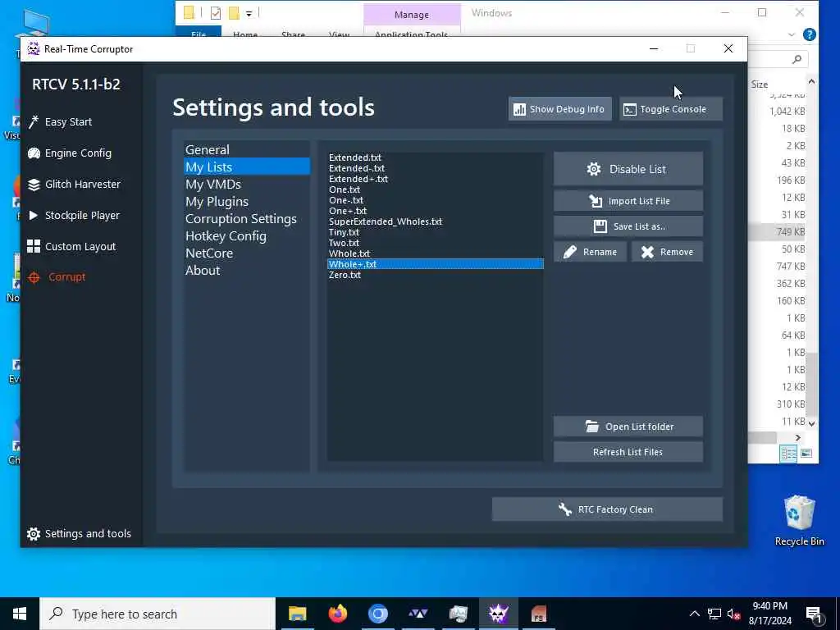Rename the selected list
840x630 pixels.
click(x=591, y=252)
